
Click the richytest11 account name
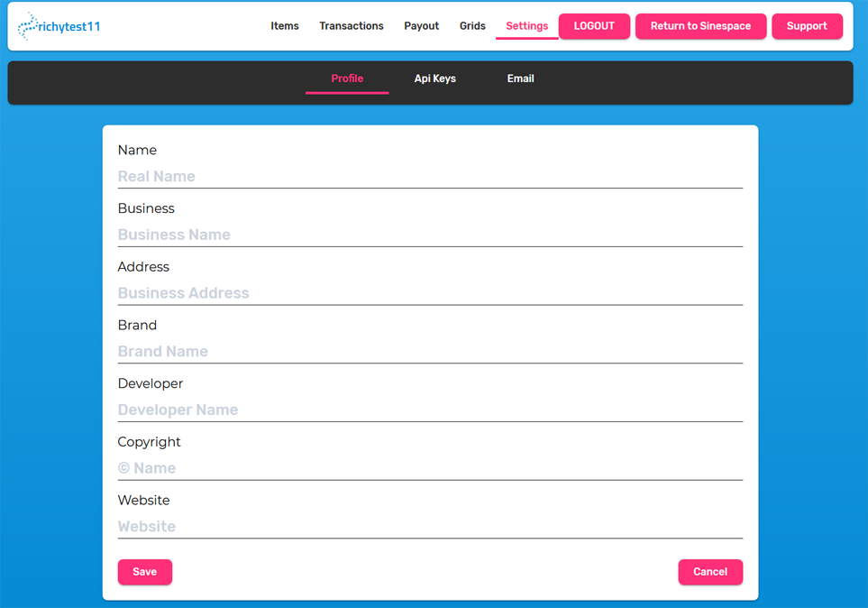point(69,27)
